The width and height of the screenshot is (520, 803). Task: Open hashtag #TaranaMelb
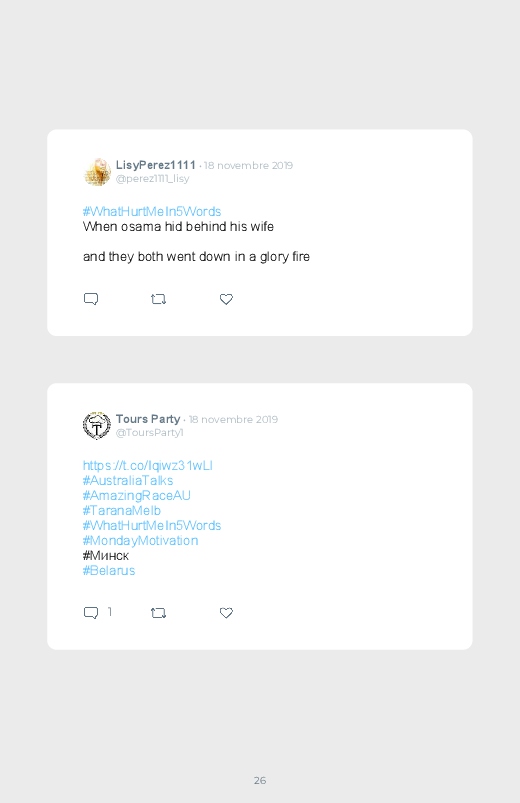click(121, 511)
